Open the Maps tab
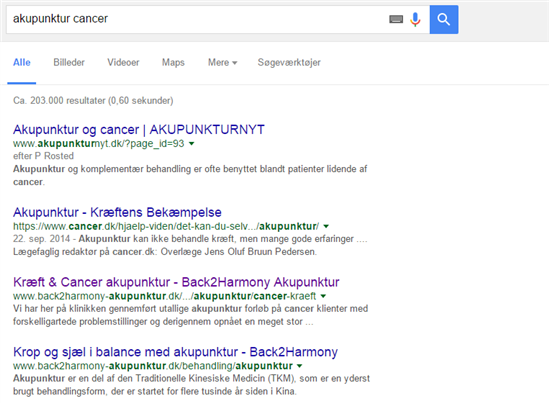 click(173, 62)
